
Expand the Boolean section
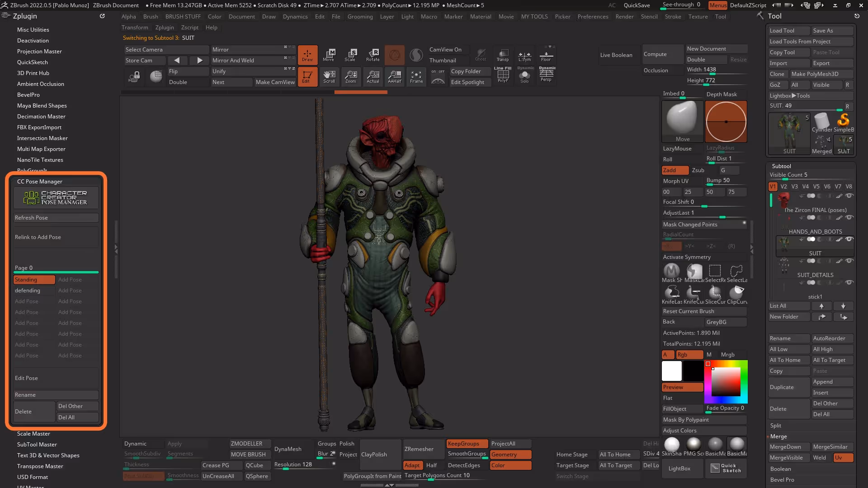781,469
